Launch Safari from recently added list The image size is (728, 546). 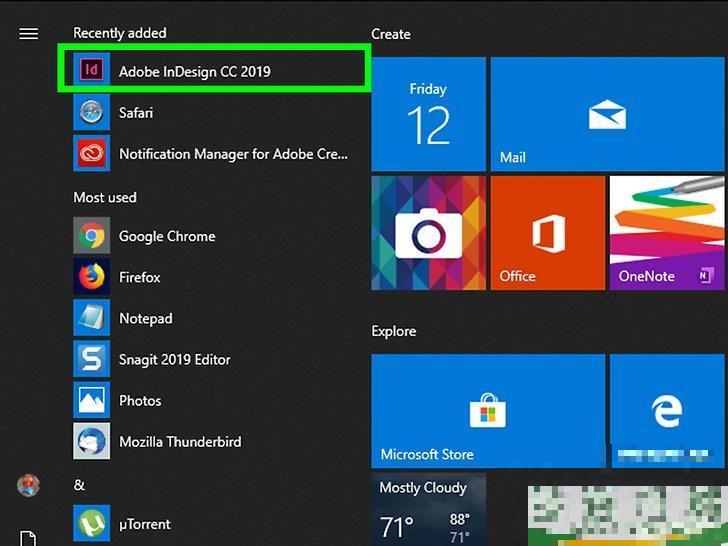pyautogui.click(x=135, y=113)
